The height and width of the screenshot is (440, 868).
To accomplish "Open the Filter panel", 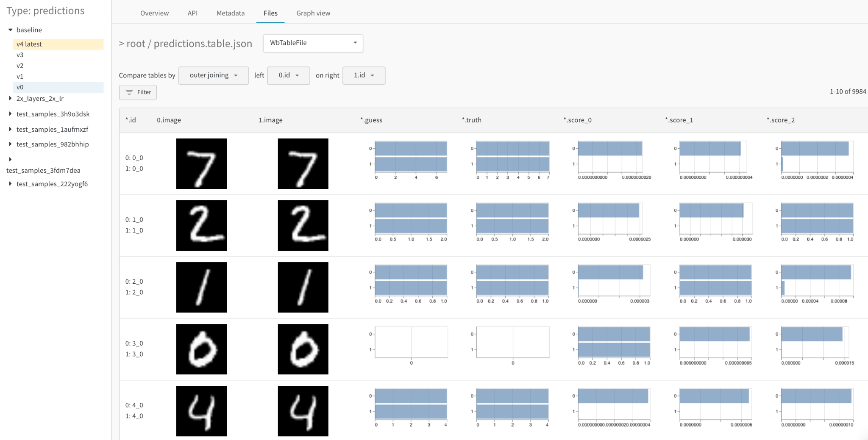I will pyautogui.click(x=138, y=92).
